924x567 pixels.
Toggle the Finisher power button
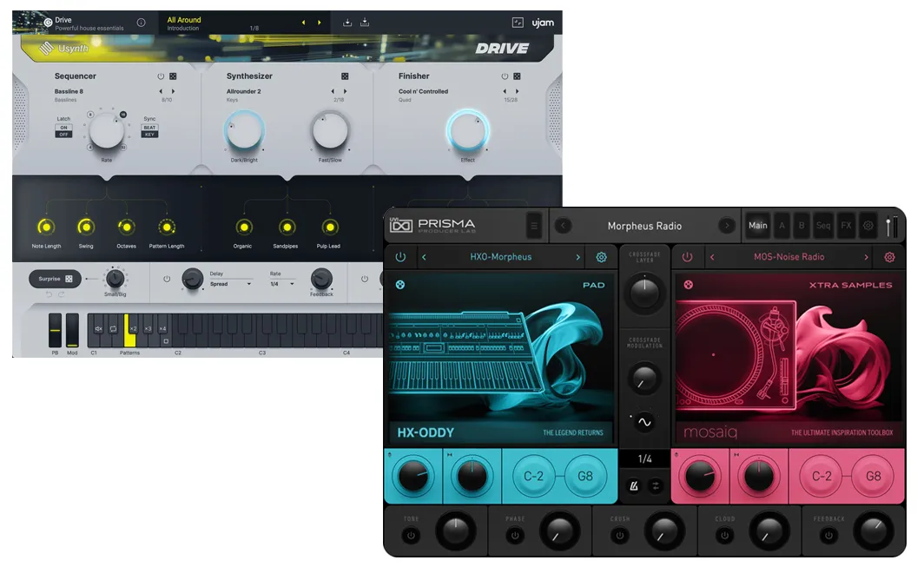click(505, 76)
